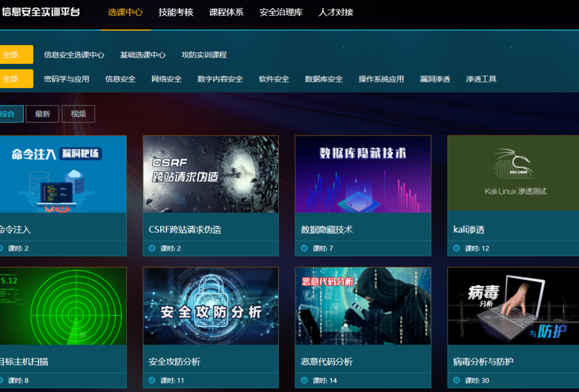Click the 恶意代码分析 course title
This screenshot has height=392, width=579.
tap(327, 361)
